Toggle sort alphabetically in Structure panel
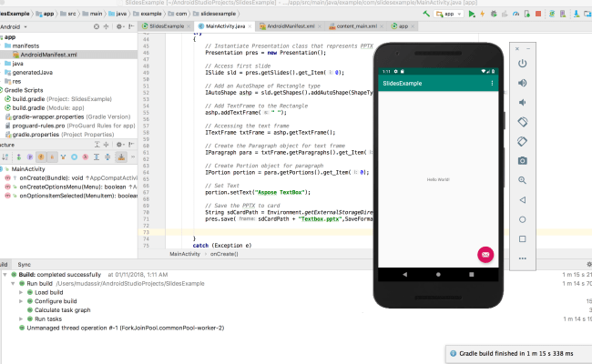The image size is (592, 364). pyautogui.click(x=5, y=157)
